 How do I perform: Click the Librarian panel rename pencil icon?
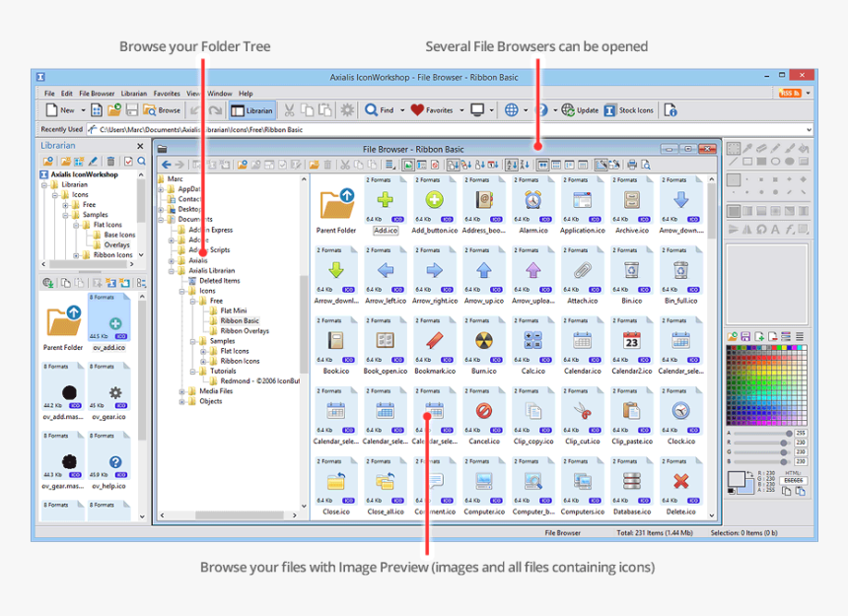tap(94, 161)
